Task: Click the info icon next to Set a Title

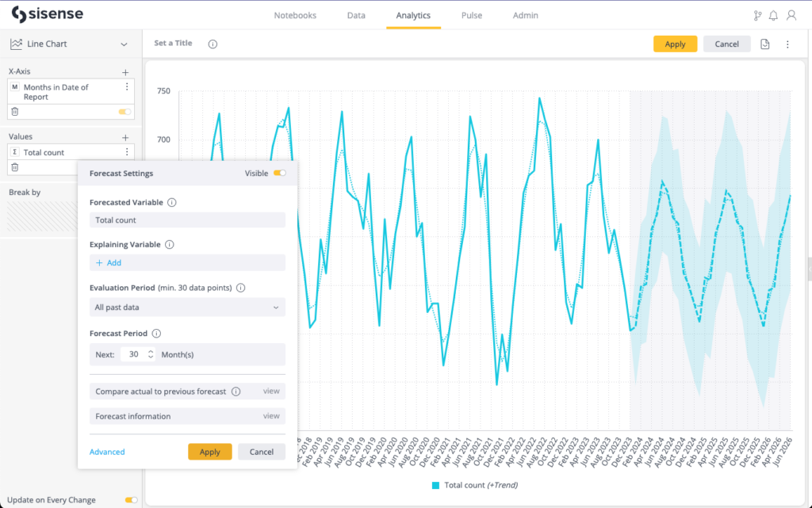Action: coord(213,44)
